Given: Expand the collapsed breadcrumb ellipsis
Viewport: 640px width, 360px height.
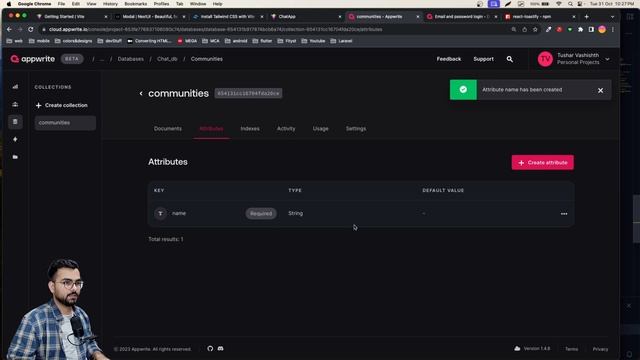Looking at the screenshot, I should (x=102, y=59).
